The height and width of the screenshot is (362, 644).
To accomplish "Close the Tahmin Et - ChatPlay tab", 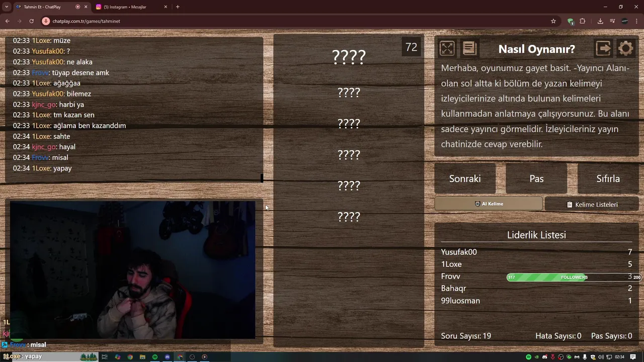I will click(86, 7).
